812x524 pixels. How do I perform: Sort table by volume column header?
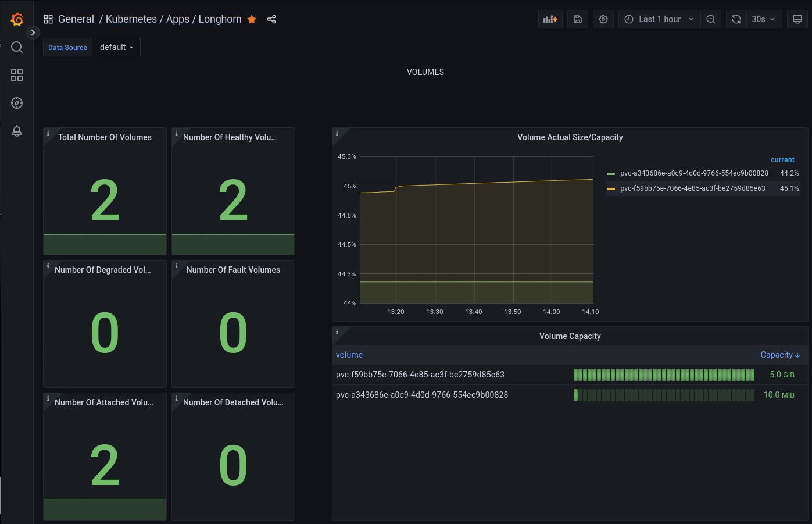349,355
